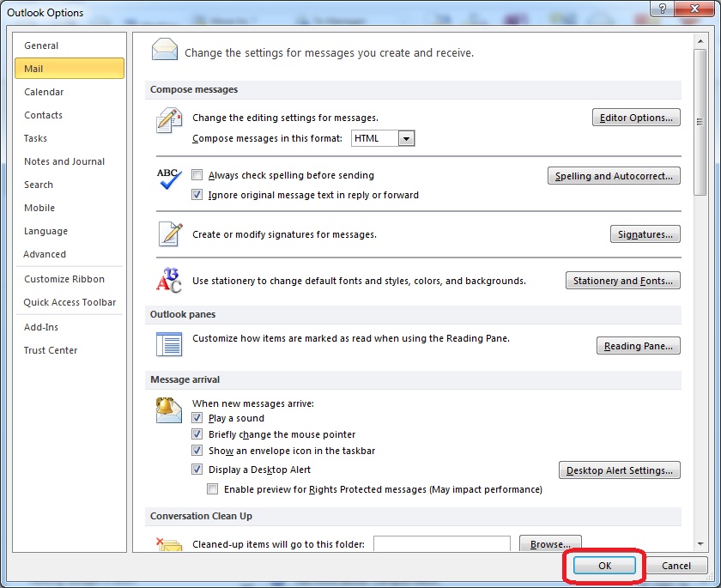Click the ABC spelling checkmark icon
The height and width of the screenshot is (588, 721).
pos(169,178)
